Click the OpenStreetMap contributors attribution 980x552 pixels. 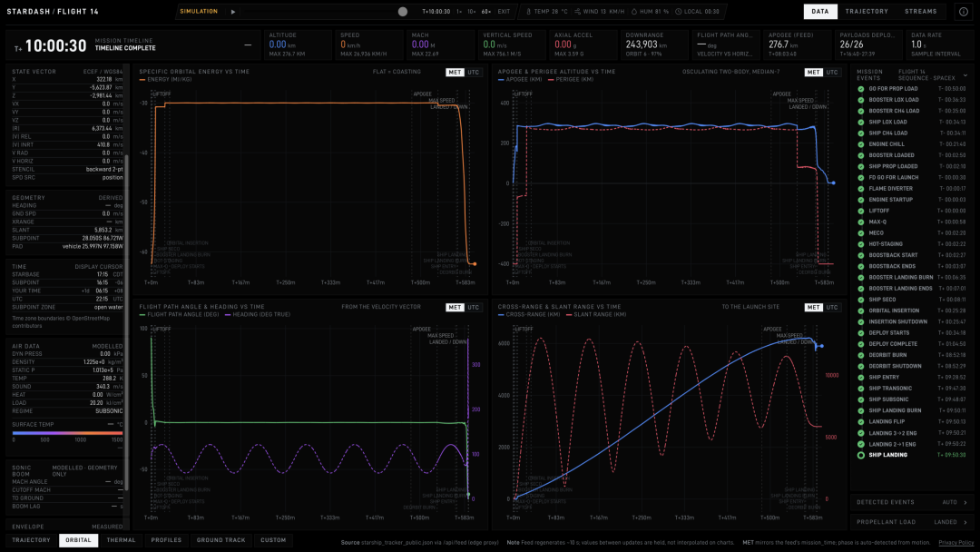[x=61, y=322]
